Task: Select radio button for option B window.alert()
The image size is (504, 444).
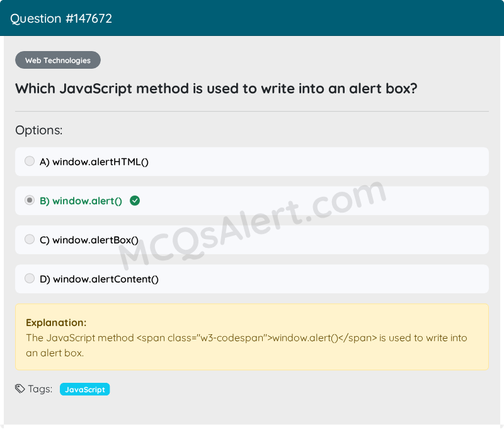Action: click(x=30, y=200)
